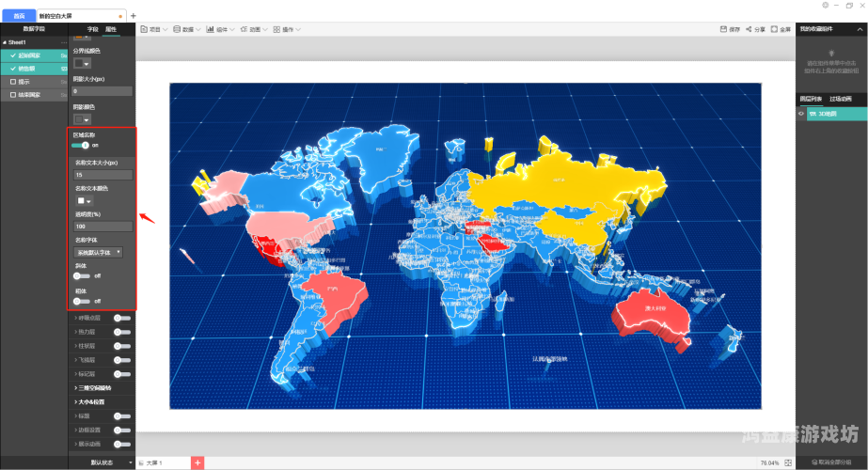868x470 pixels.
Task: Expand the 柱状层 section arrow
Action: [x=75, y=346]
